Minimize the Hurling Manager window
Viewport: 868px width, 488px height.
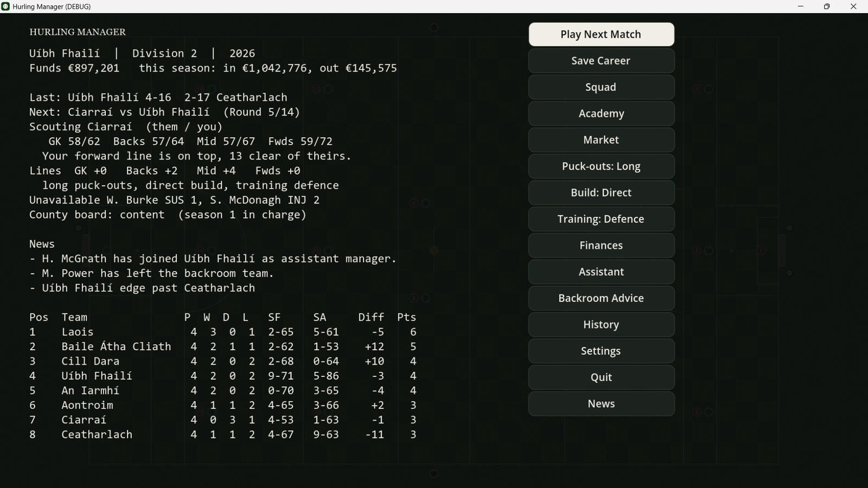(x=800, y=7)
